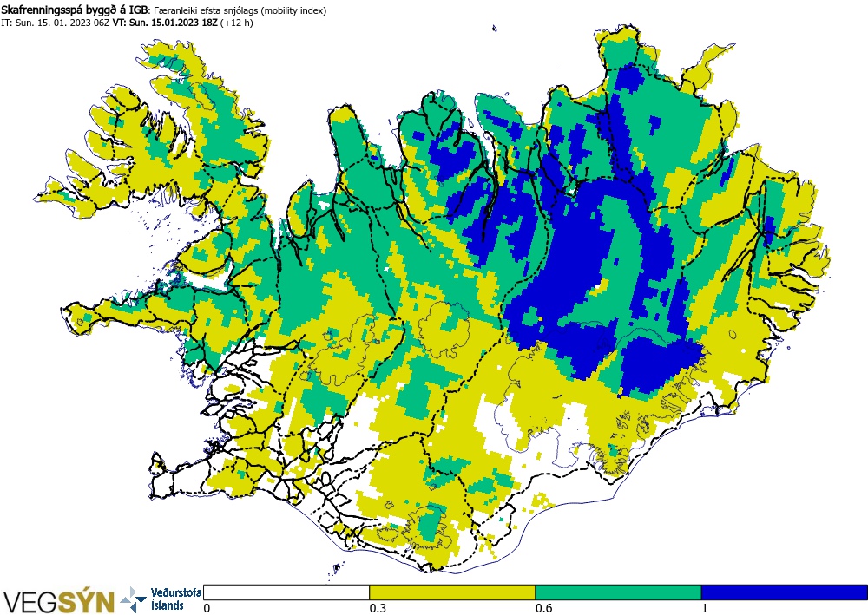
Task: Click the Veðurstofa Íslands logo
Action: pos(161,599)
